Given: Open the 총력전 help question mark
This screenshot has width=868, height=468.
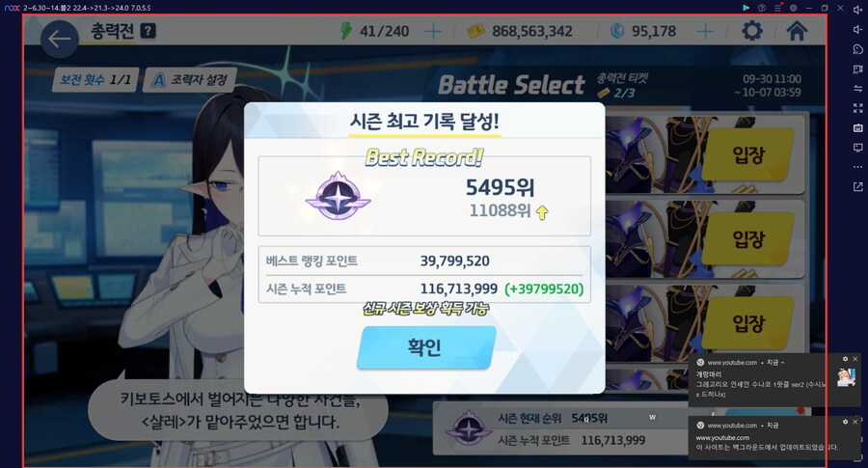Looking at the screenshot, I should click(148, 31).
